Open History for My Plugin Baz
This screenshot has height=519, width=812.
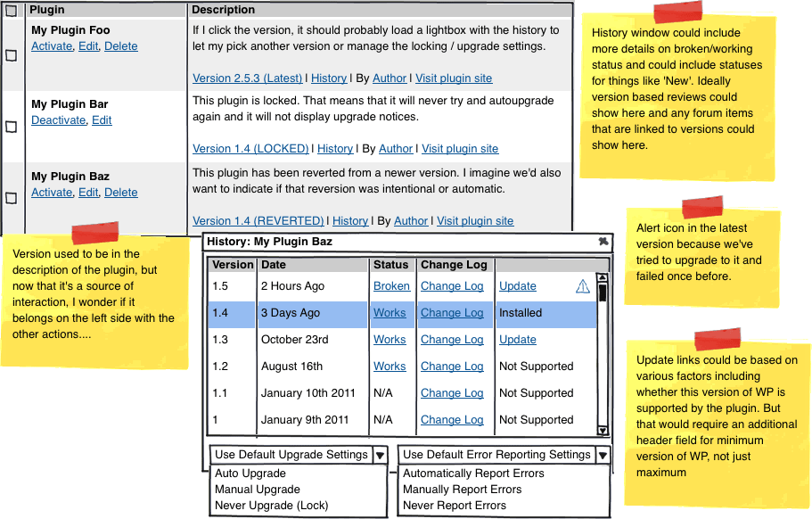(x=350, y=220)
